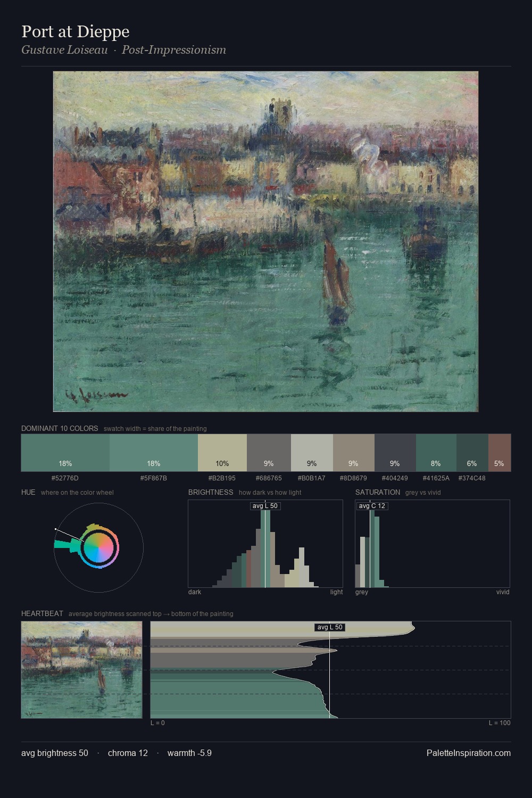Viewport: 532px width, 798px height.
Task: Click the hex label "#B0B1A7"
Action: (x=311, y=478)
